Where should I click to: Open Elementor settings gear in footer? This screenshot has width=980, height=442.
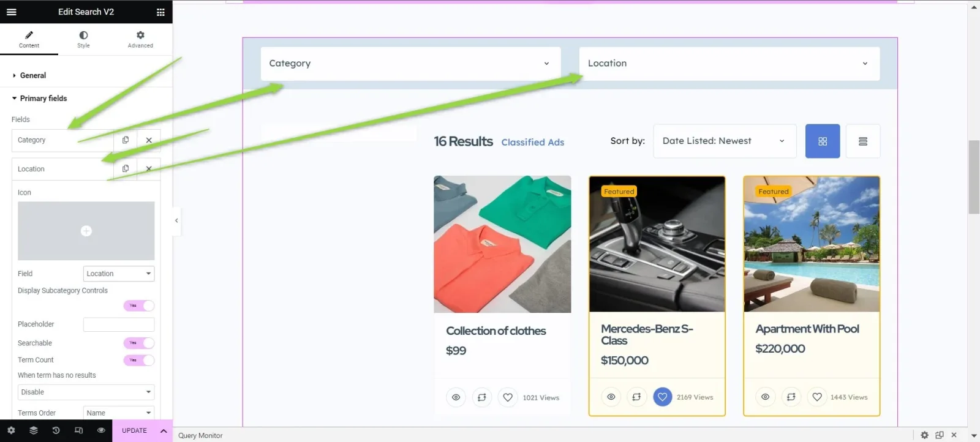pyautogui.click(x=11, y=430)
